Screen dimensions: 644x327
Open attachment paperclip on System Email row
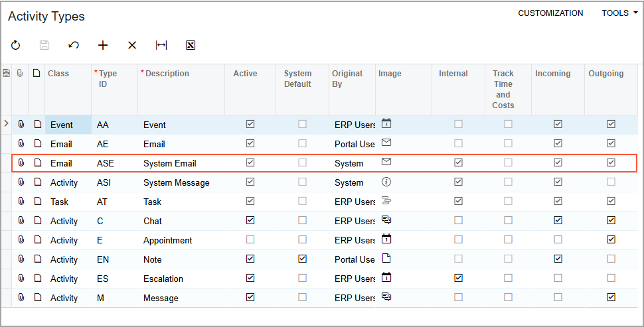click(x=21, y=163)
